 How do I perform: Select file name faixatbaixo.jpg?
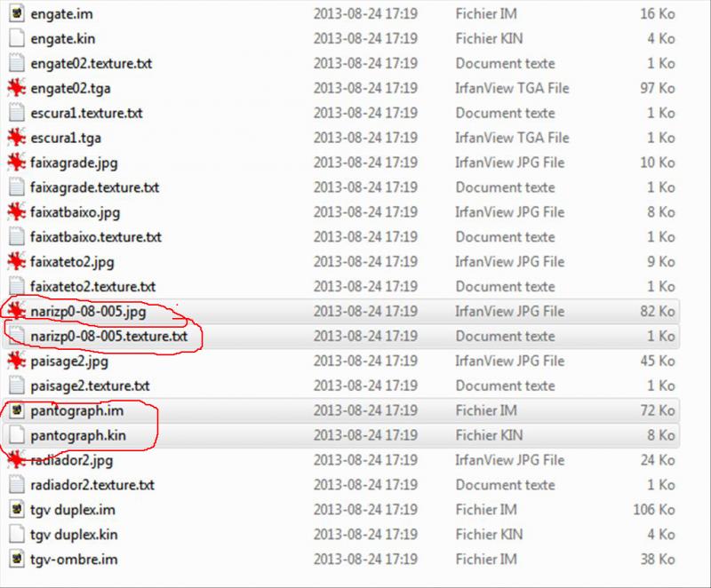(x=76, y=212)
